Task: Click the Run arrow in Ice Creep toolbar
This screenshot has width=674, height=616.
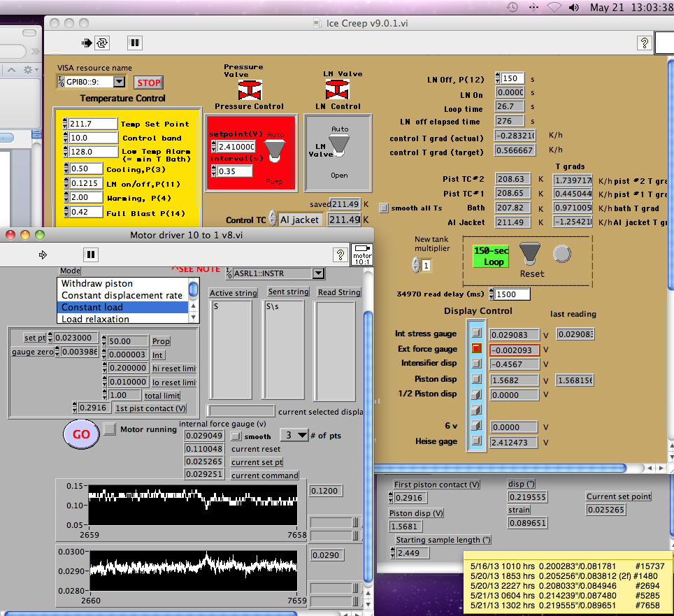Action: [87, 43]
